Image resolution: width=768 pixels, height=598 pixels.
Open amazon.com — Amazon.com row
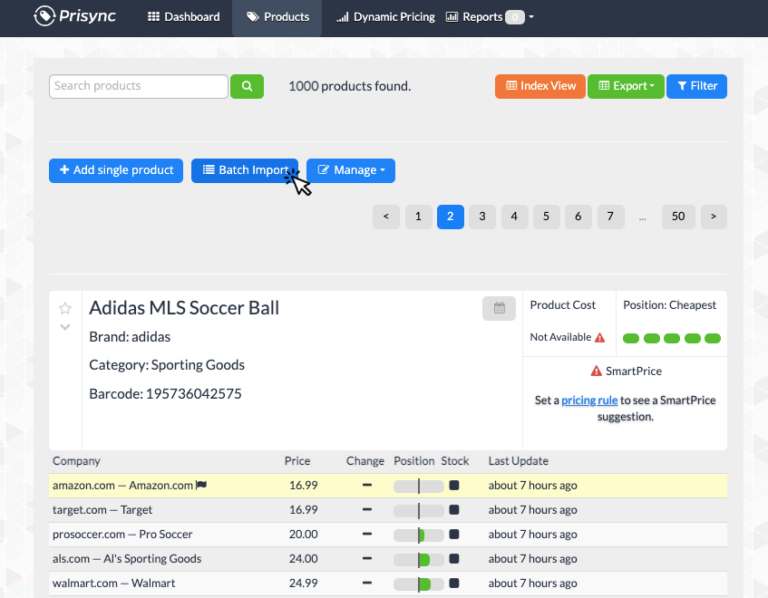[388, 485]
